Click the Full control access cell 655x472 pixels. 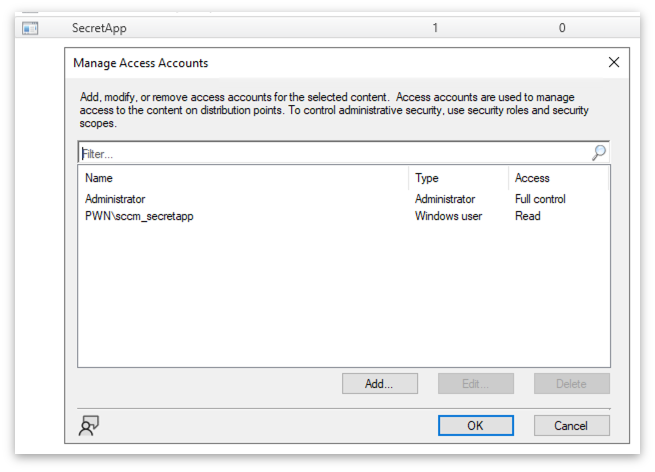point(540,199)
